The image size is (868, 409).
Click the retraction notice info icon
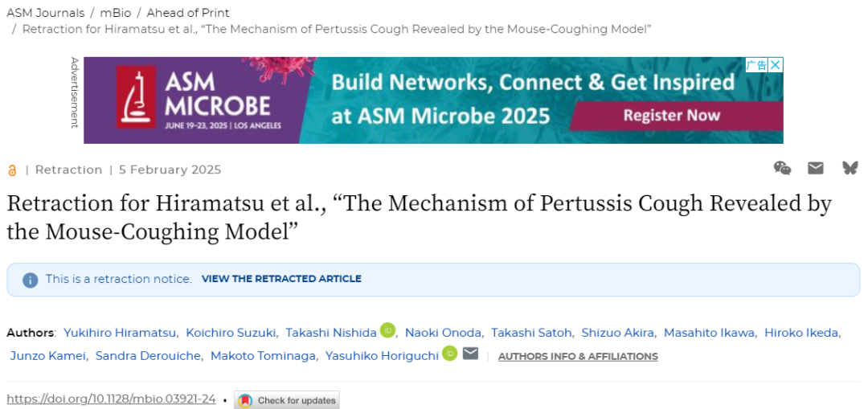[x=31, y=280]
